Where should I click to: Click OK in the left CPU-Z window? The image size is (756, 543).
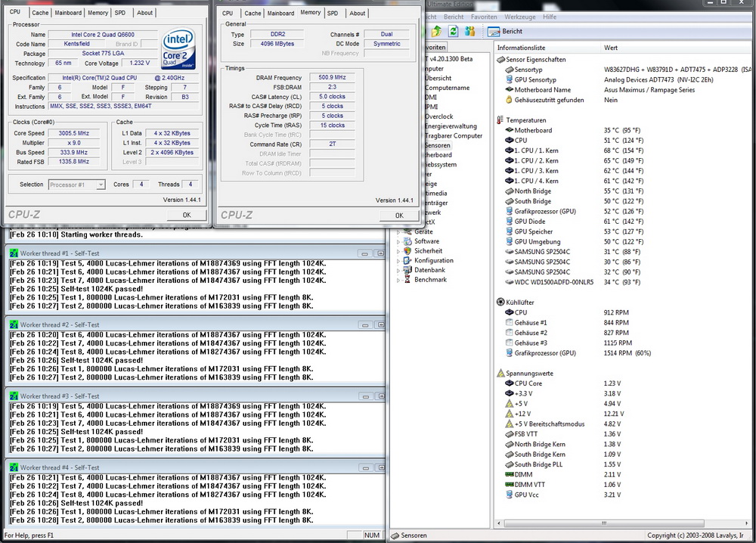[187, 215]
